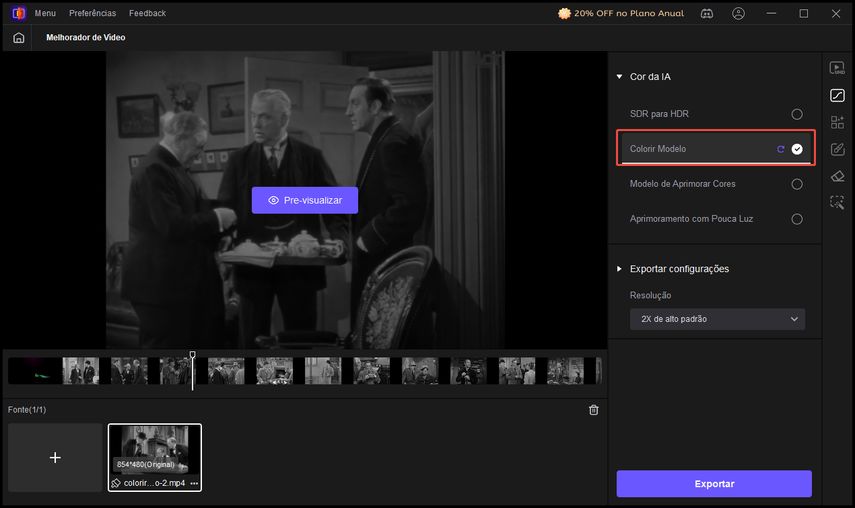Viewport: 855px width, 508px height.
Task: Click the Resolução label
Action: pos(651,295)
